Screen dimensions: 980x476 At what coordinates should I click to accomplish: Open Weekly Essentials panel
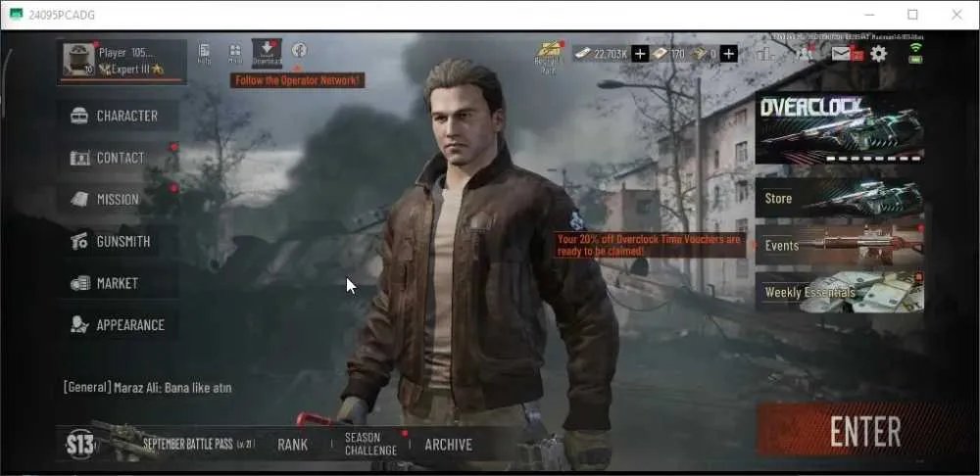840,292
